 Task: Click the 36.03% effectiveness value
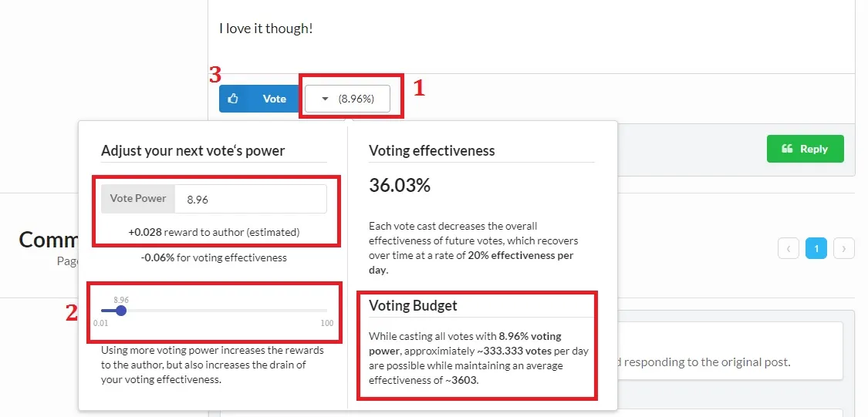coord(400,186)
